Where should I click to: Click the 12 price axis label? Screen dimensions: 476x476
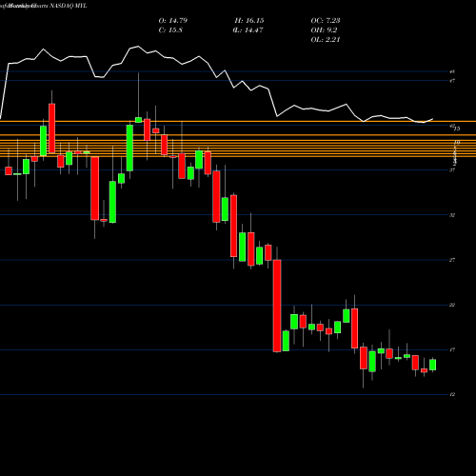[x=452, y=394]
